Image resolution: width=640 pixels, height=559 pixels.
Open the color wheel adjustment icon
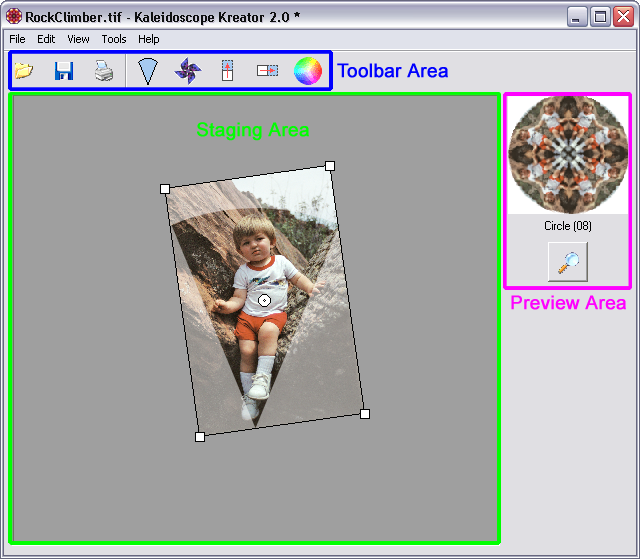[x=308, y=71]
